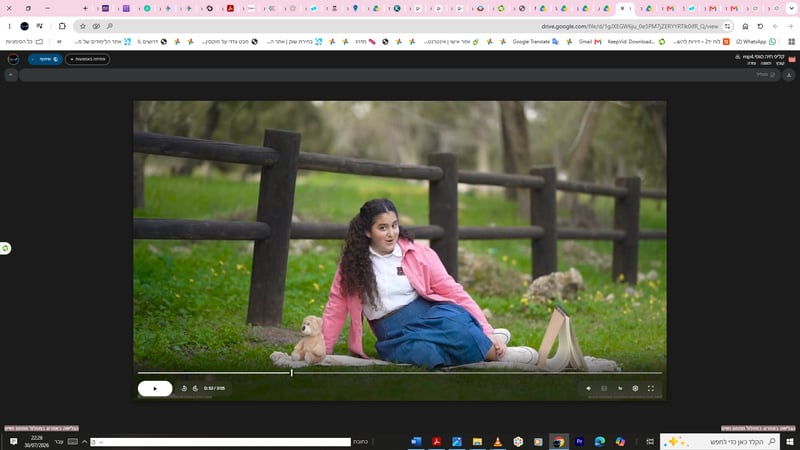
Task: Open video player settings gear
Action: click(635, 388)
